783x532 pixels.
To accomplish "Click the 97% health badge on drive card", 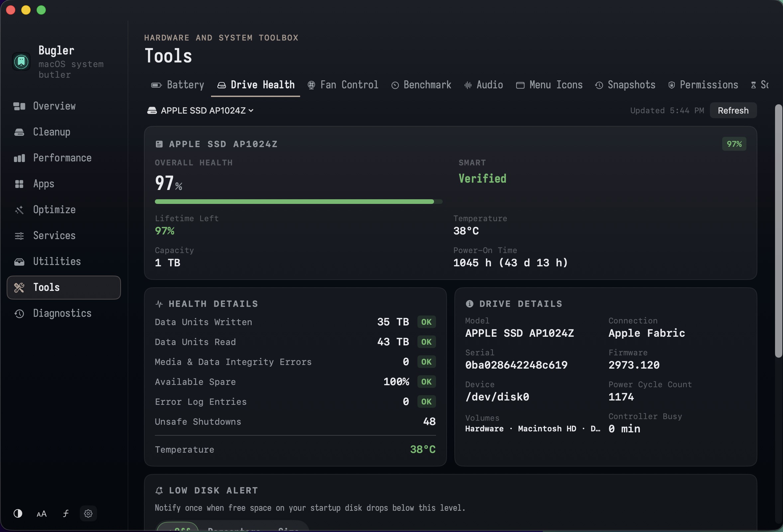I will 734,144.
